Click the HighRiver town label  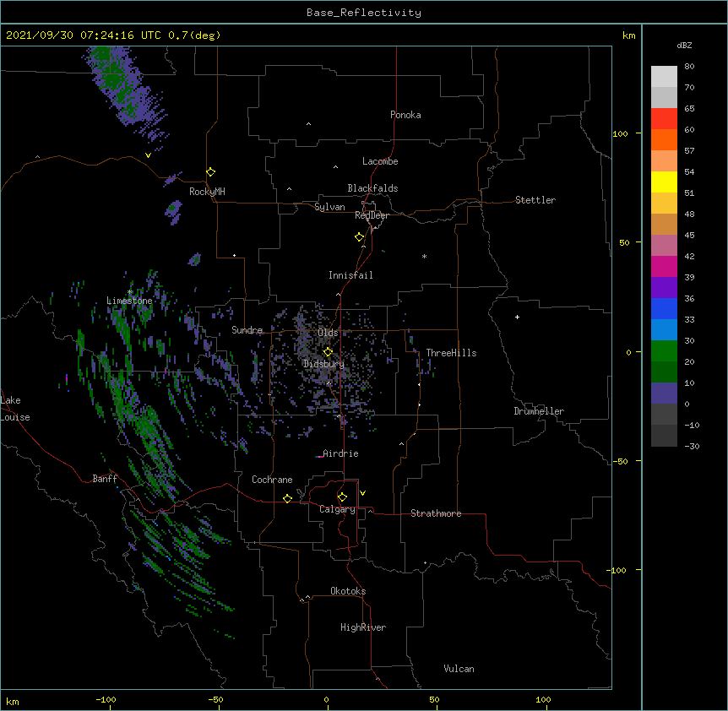click(363, 627)
